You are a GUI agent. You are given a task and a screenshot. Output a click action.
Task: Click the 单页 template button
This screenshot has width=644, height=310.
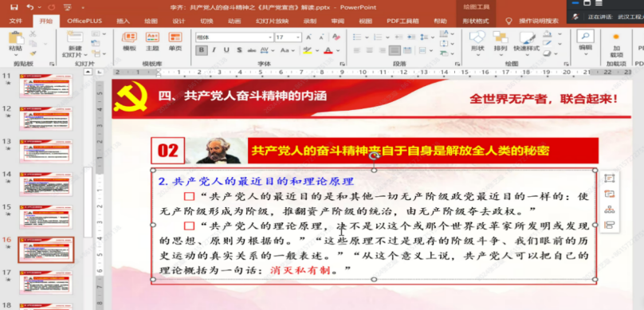175,41
